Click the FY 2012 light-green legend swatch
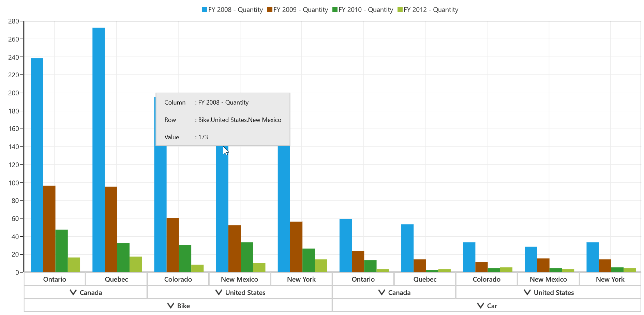644x315 pixels. (x=400, y=10)
